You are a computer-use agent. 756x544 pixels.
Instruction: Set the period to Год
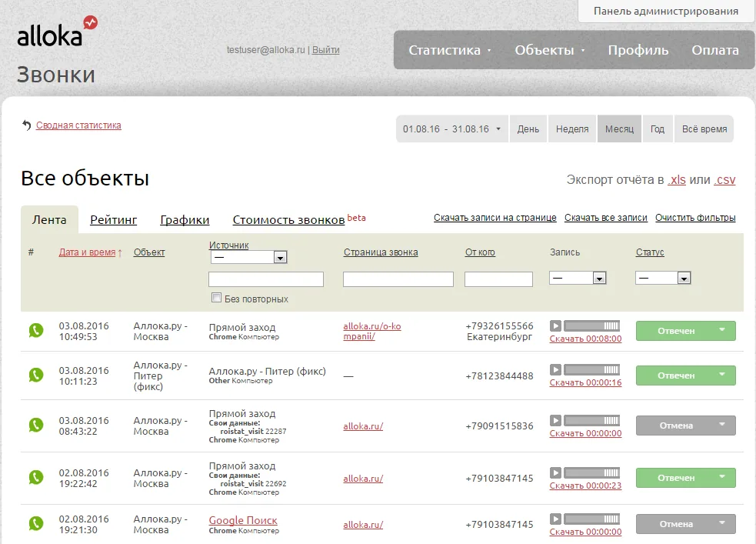click(x=657, y=128)
